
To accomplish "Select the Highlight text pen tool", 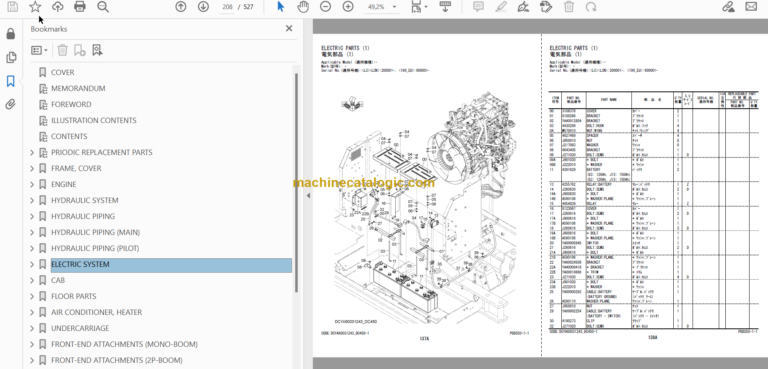I will click(x=501, y=7).
